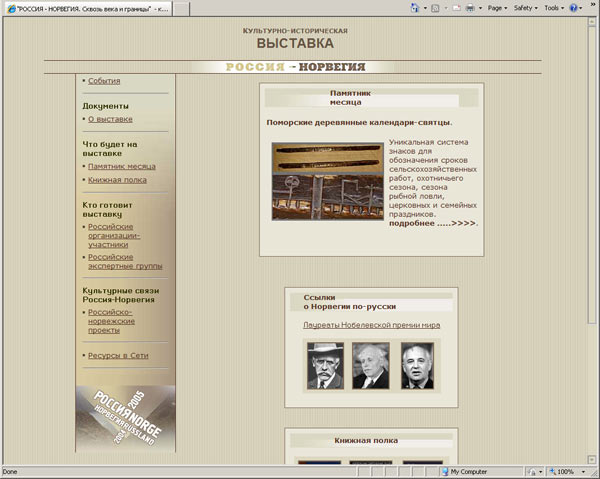Image resolution: width=600 pixels, height=479 pixels.
Task: Open the Ресурсы в Сети link
Action: point(118,355)
